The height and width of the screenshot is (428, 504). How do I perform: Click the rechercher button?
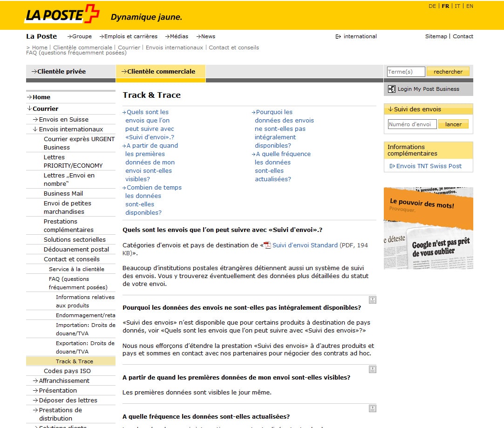pyautogui.click(x=448, y=72)
